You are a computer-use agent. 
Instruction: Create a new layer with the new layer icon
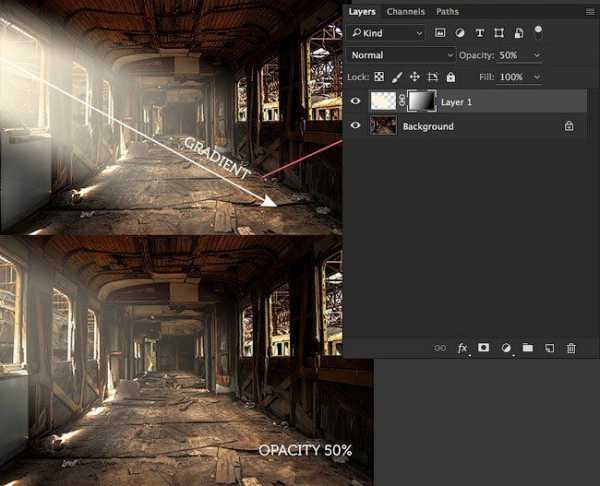click(549, 348)
